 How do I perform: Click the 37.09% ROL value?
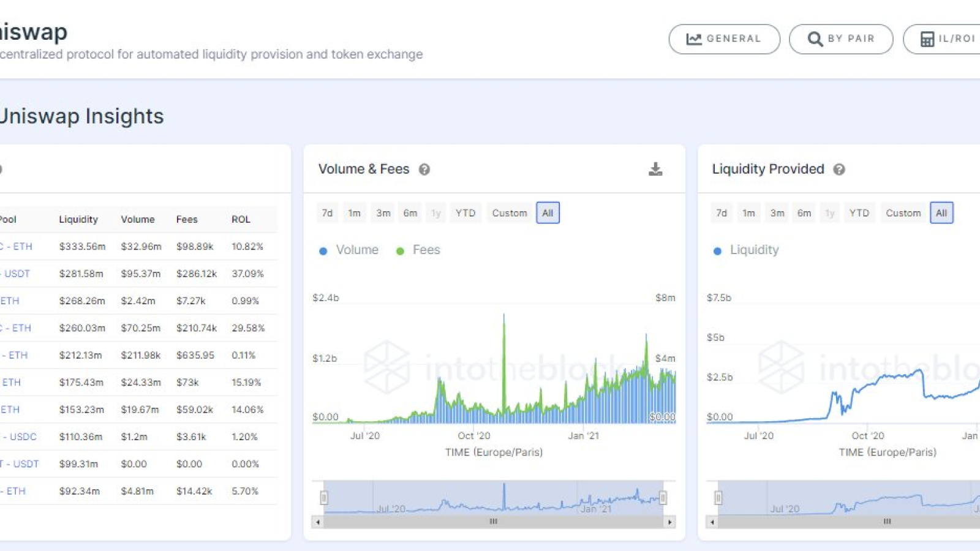(x=247, y=274)
